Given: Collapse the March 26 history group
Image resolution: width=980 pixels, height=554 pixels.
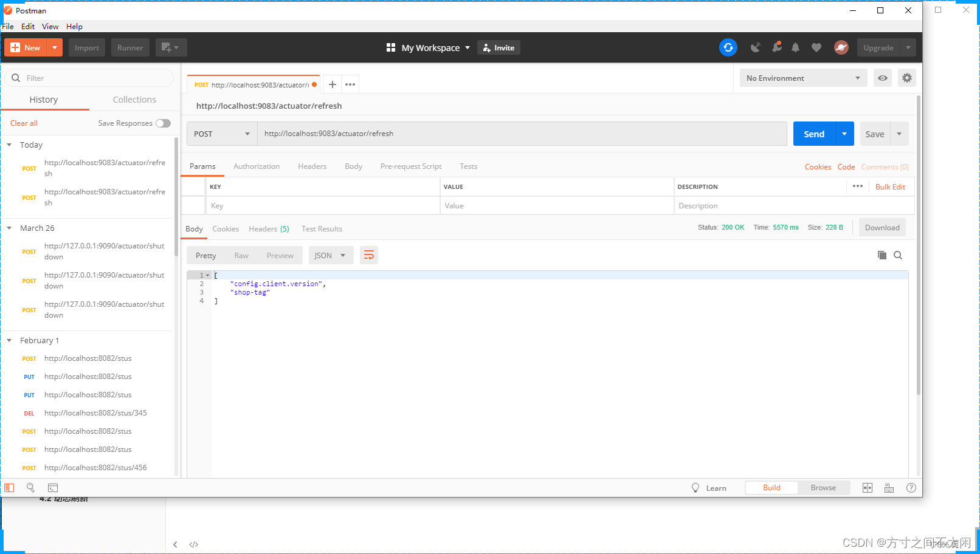Looking at the screenshot, I should [x=9, y=228].
